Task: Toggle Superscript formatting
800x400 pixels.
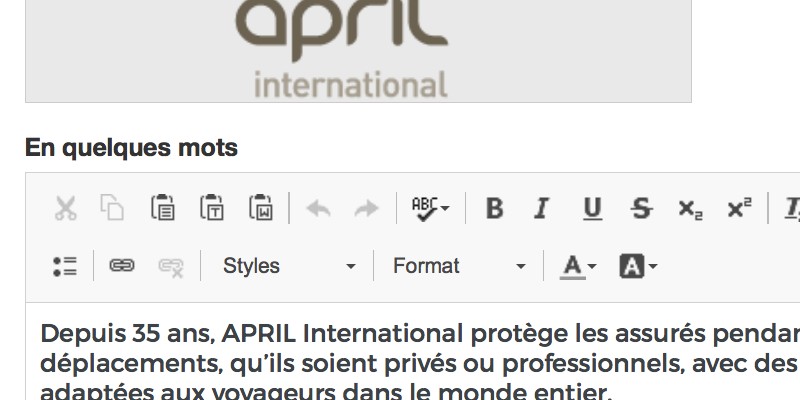Action: 739,208
